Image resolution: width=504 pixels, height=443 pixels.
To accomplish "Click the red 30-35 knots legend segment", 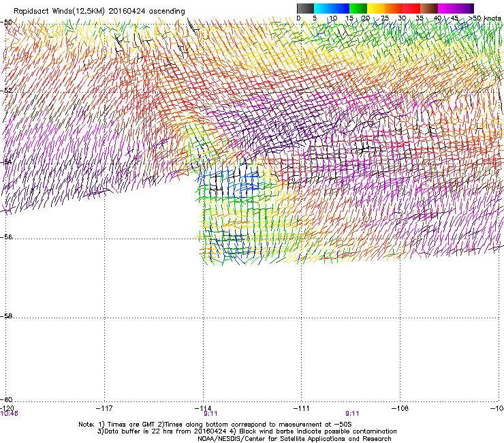I will (x=411, y=8).
